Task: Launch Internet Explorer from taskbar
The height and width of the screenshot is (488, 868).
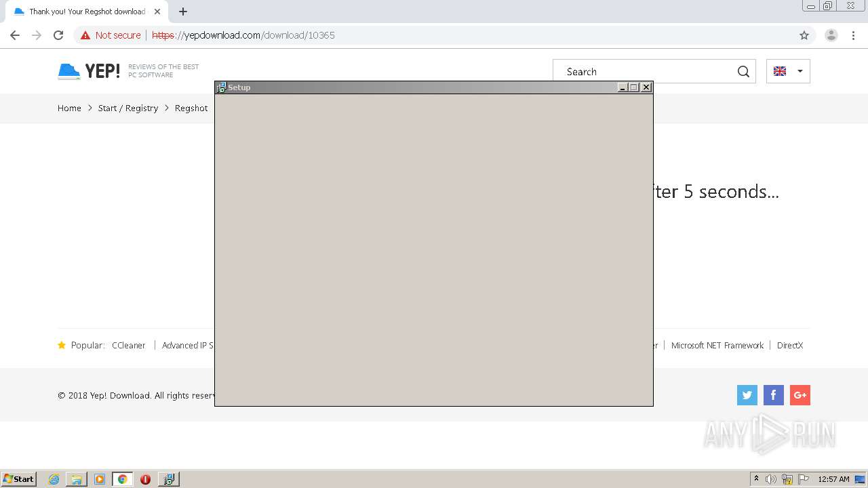Action: [x=54, y=479]
